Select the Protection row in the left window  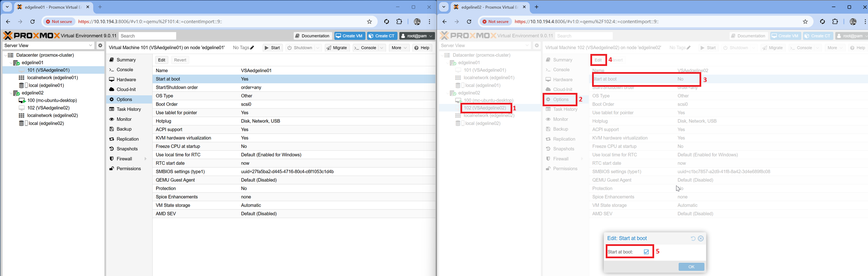294,189
